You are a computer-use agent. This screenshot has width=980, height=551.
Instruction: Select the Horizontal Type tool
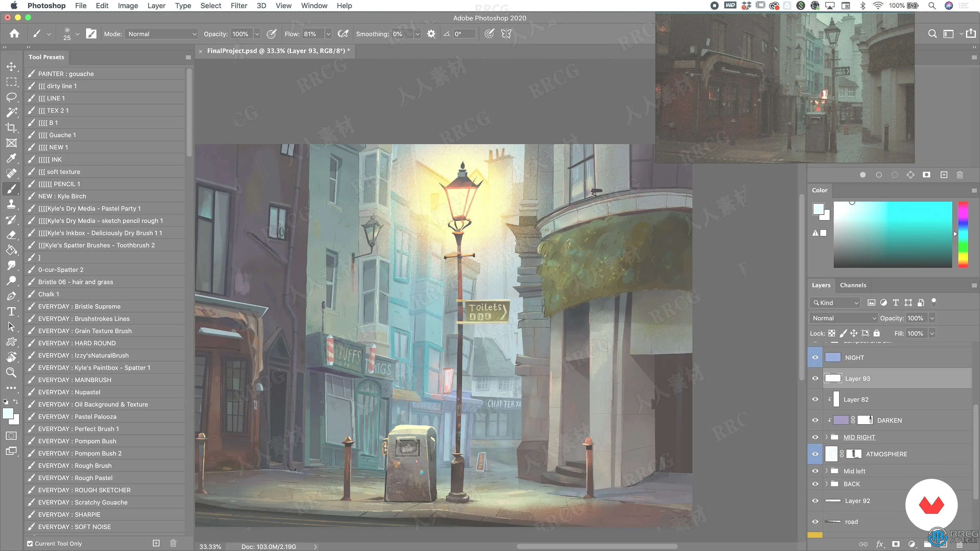click(x=11, y=311)
